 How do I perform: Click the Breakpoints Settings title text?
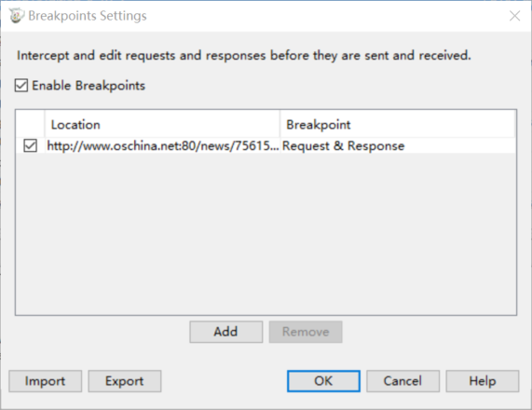click(88, 16)
